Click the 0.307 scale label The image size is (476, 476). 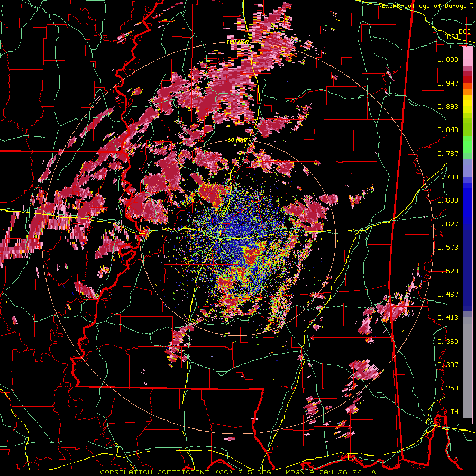(448, 364)
